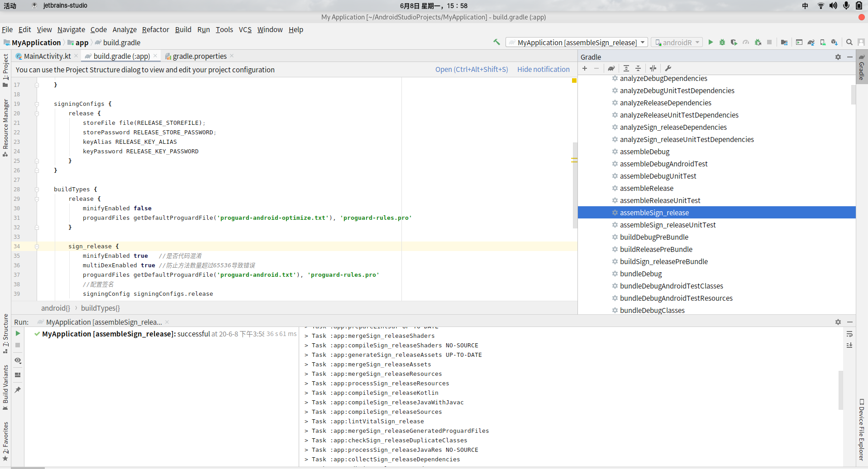This screenshot has width=868, height=469.
Task: Click Open (Ctrl+Alt+Shift+S) link
Action: [x=471, y=69]
